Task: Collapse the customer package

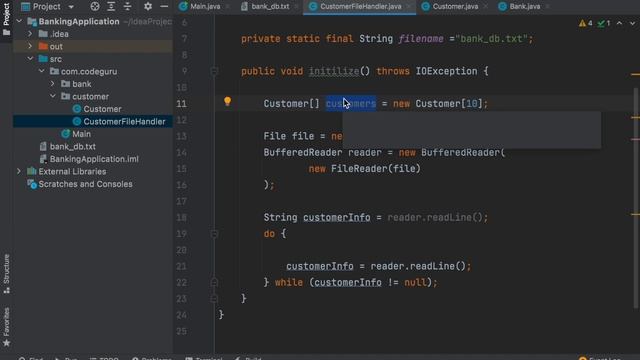Action: [x=53, y=96]
